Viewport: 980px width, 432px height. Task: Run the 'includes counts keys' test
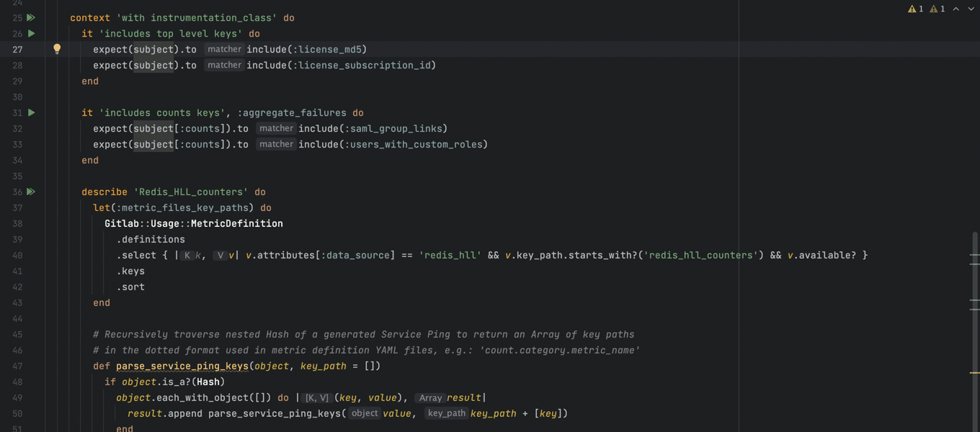point(31,113)
